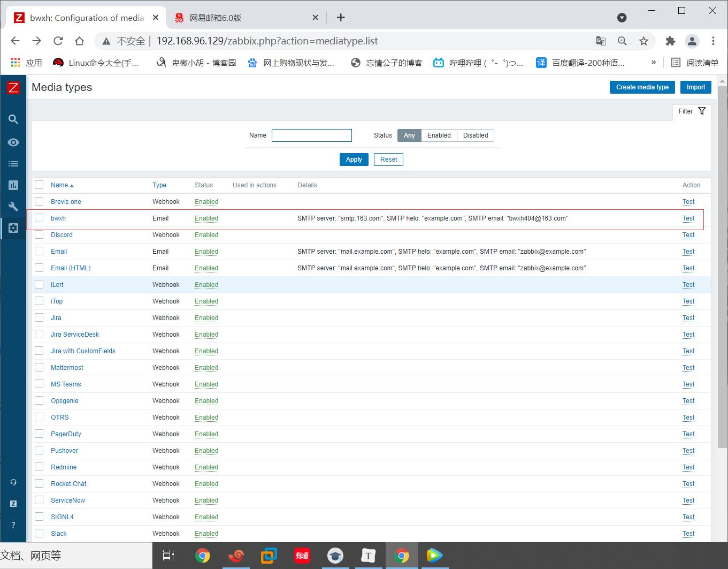This screenshot has height=569, width=728.
Task: Open the sidebar search icon
Action: point(13,119)
